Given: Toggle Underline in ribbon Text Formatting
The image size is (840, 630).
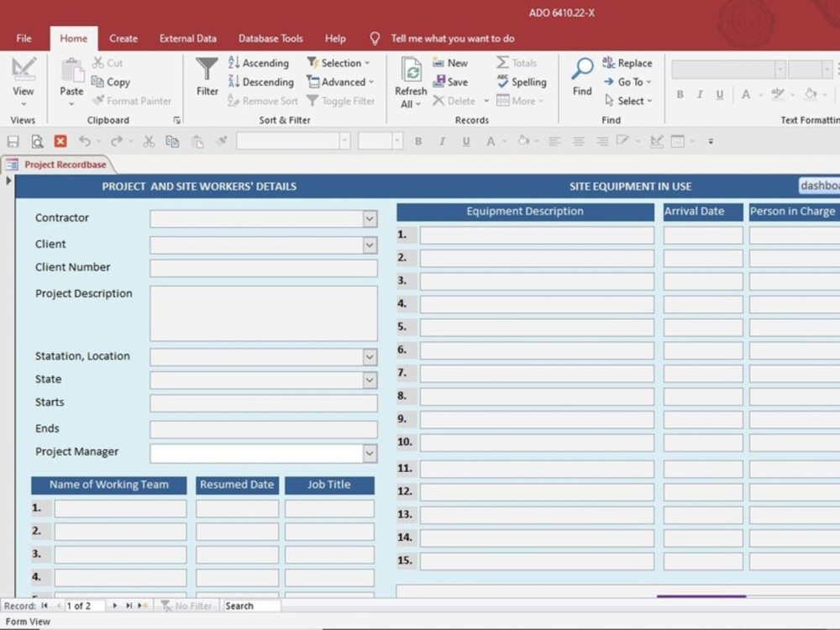Looking at the screenshot, I should tap(720, 94).
